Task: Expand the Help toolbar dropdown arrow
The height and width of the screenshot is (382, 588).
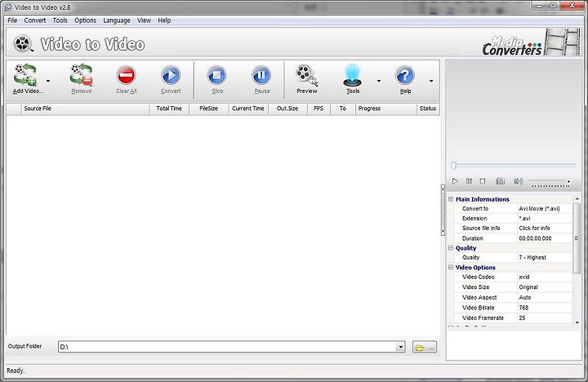Action: tap(431, 81)
